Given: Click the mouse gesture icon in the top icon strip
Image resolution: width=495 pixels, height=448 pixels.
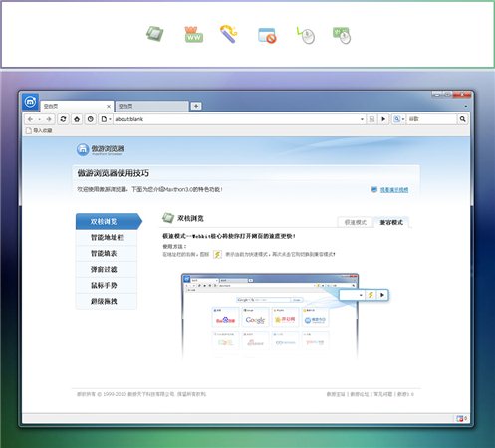Looking at the screenshot, I should click(x=306, y=35).
